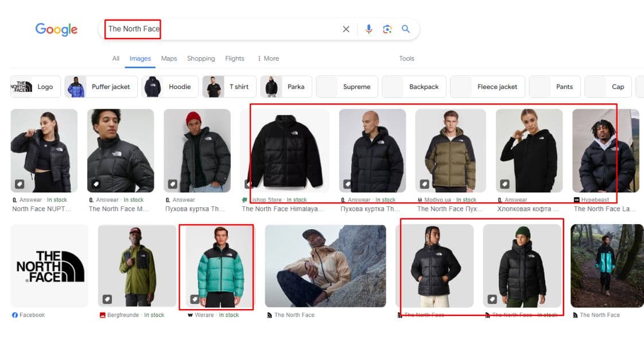Image resolution: width=644 pixels, height=347 pixels.
Task: Select the Cap filter chip
Action: point(608,87)
